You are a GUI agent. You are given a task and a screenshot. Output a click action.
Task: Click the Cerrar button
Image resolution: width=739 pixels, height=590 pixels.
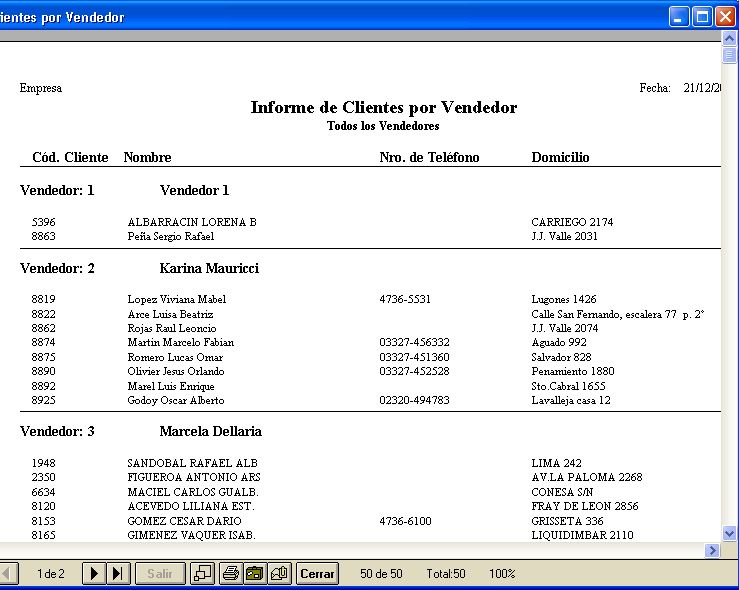point(317,574)
